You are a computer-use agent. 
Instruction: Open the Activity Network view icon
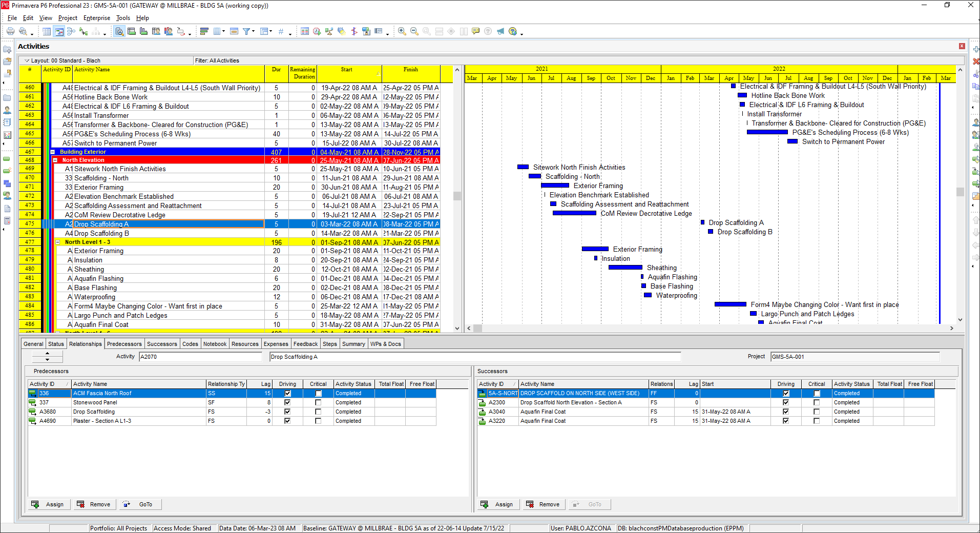tap(71, 31)
